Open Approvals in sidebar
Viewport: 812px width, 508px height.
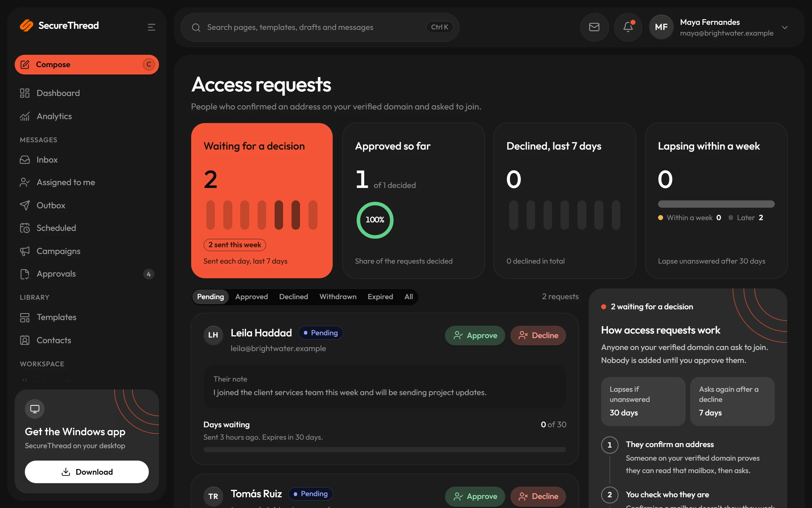click(x=87, y=274)
